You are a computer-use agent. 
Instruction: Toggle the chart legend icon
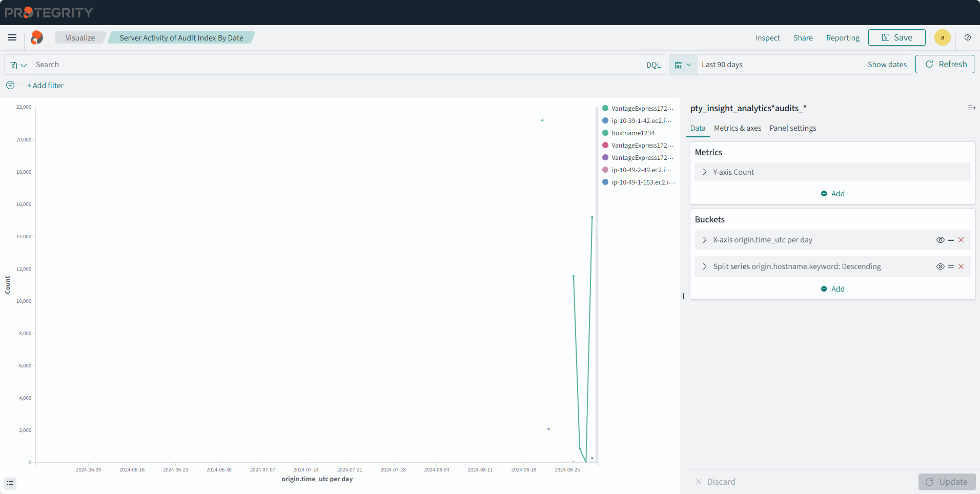click(10, 484)
